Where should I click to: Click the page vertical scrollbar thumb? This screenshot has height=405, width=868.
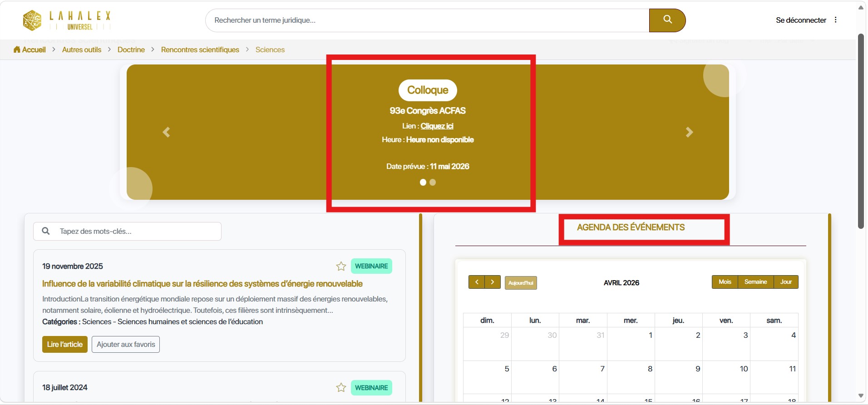click(x=861, y=131)
